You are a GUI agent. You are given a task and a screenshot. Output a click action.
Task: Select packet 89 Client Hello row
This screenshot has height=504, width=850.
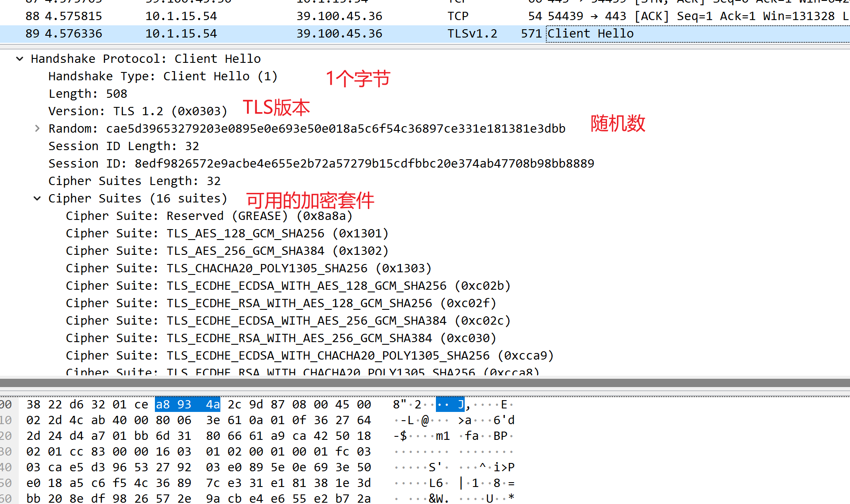coord(305,34)
